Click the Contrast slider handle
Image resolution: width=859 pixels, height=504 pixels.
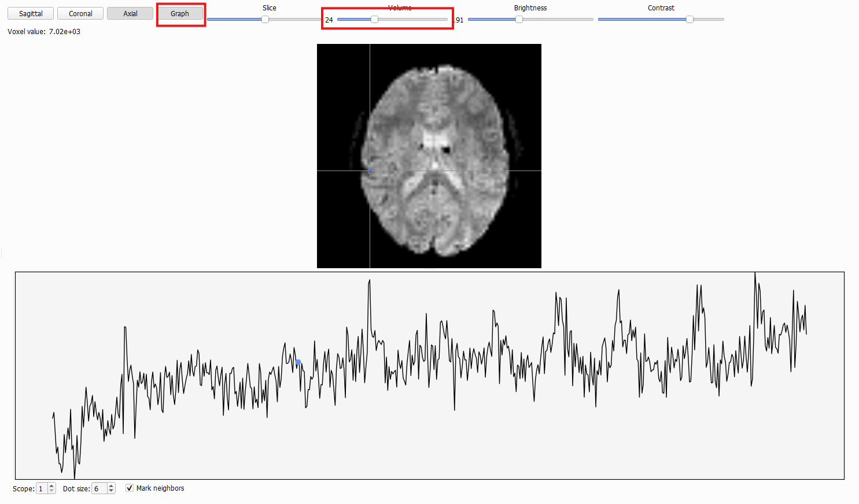click(690, 19)
